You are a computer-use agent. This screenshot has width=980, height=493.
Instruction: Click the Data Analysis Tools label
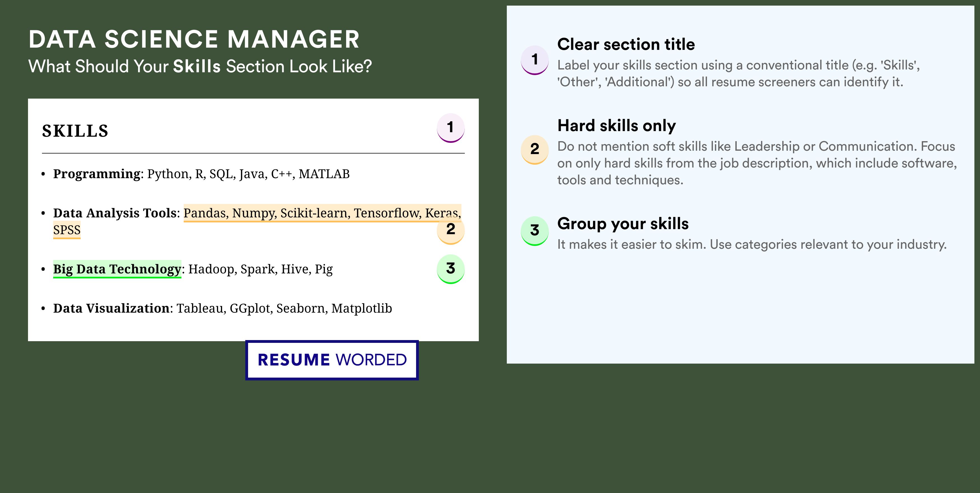pos(115,213)
